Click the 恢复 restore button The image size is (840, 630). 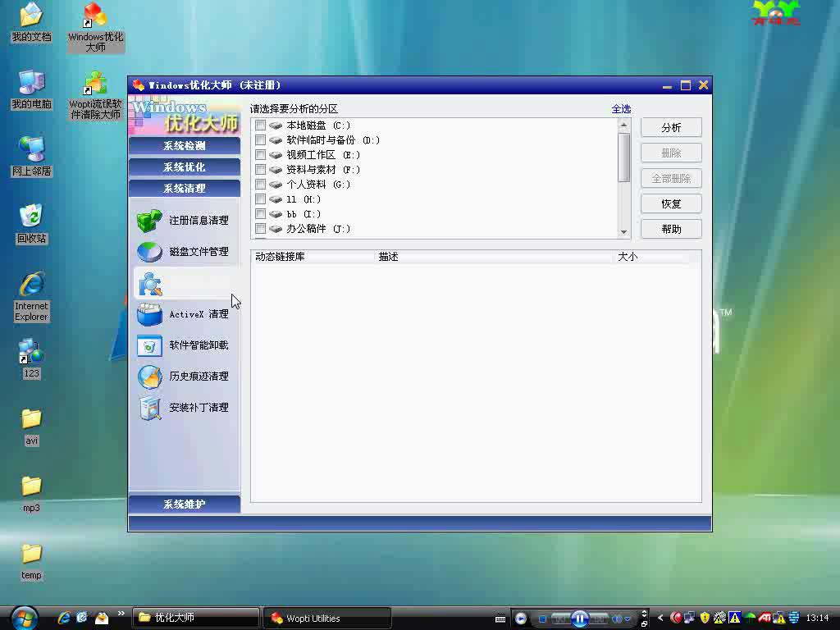coord(671,203)
